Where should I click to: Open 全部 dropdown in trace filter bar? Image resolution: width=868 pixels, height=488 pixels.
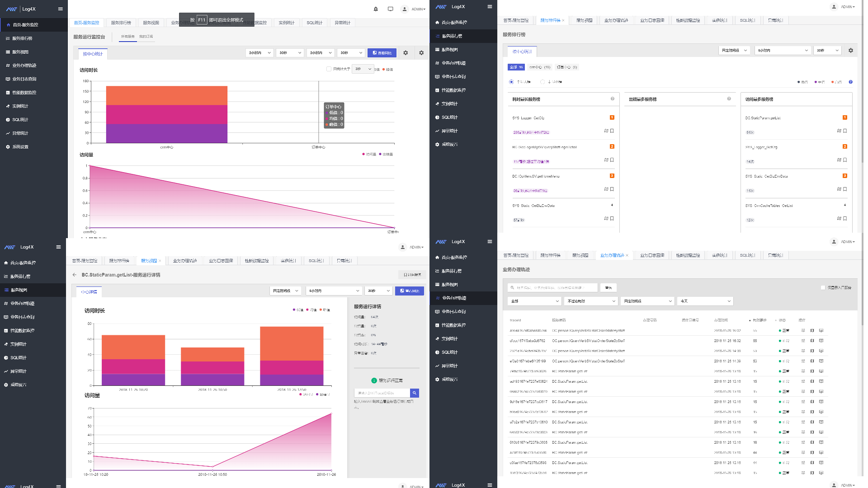[x=535, y=301]
